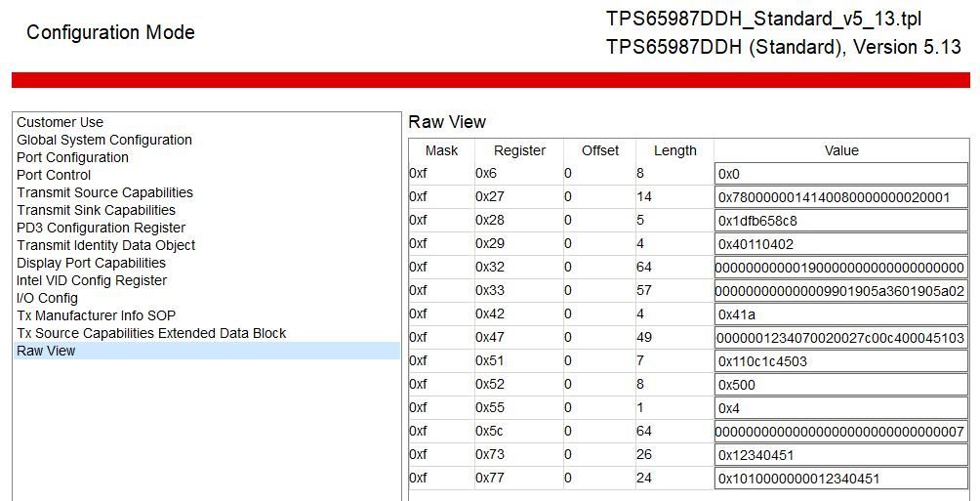The image size is (980, 501).
Task: Select Global System Configuration
Action: tap(206, 140)
